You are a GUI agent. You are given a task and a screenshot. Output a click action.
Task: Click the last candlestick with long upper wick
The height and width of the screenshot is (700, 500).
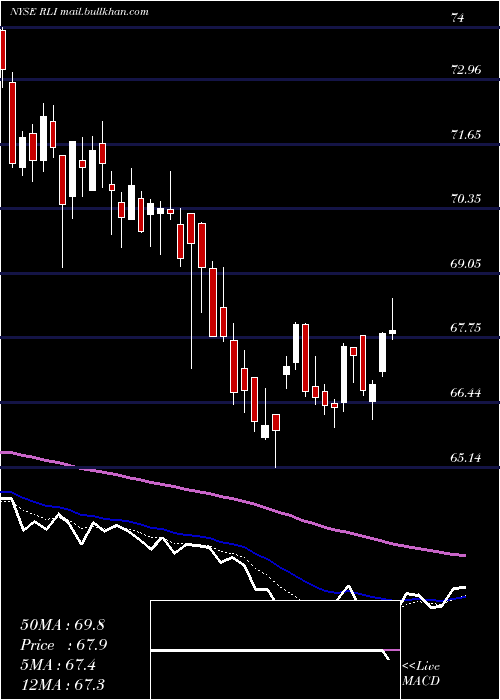pos(393,319)
